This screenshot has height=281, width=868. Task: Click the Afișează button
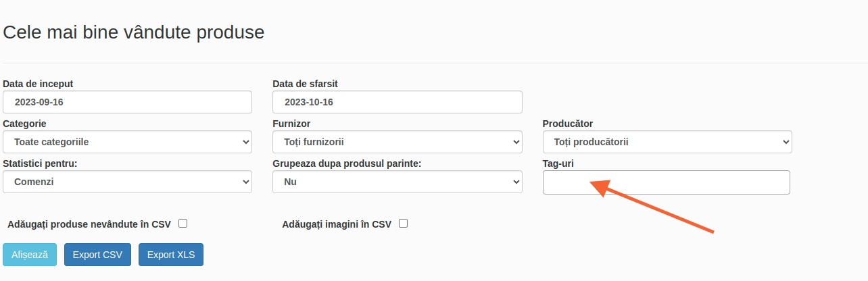click(x=30, y=255)
